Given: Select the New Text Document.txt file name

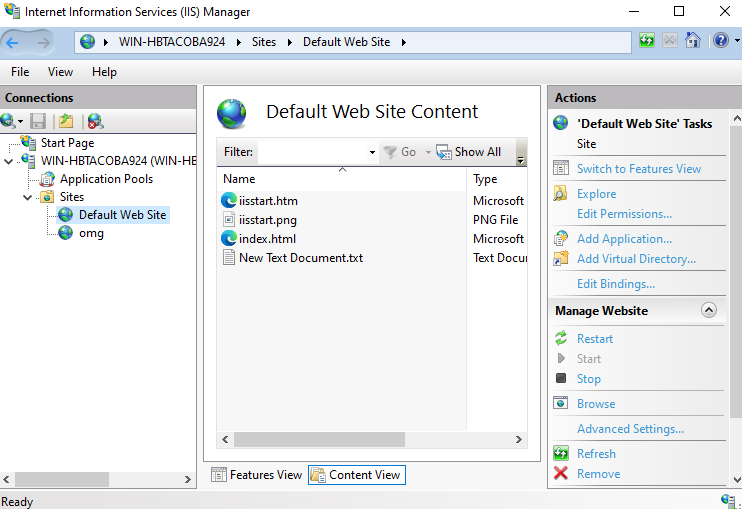Looking at the screenshot, I should [301, 258].
